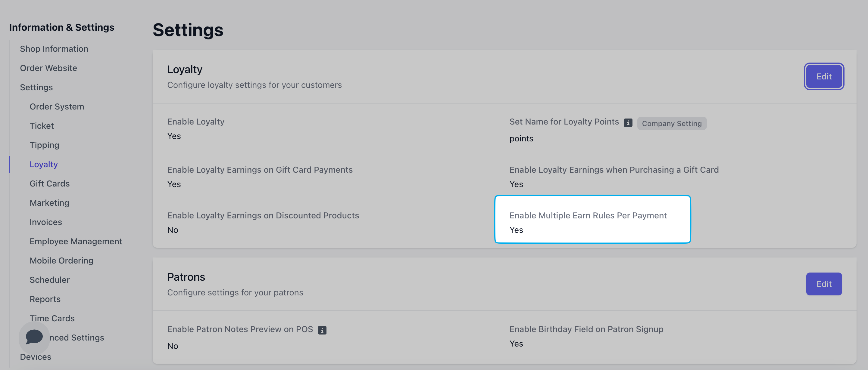Collapse the Settings sidebar group
This screenshot has height=370, width=868.
point(36,87)
